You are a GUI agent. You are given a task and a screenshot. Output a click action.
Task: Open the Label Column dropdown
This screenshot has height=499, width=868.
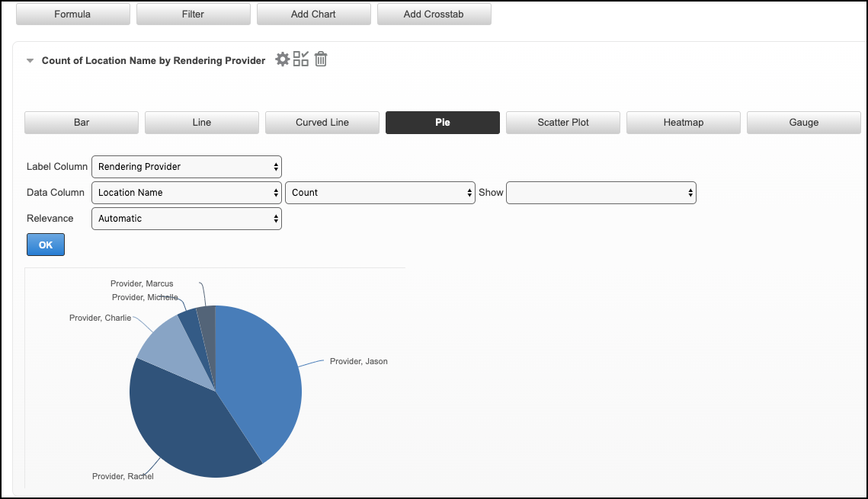click(x=186, y=167)
